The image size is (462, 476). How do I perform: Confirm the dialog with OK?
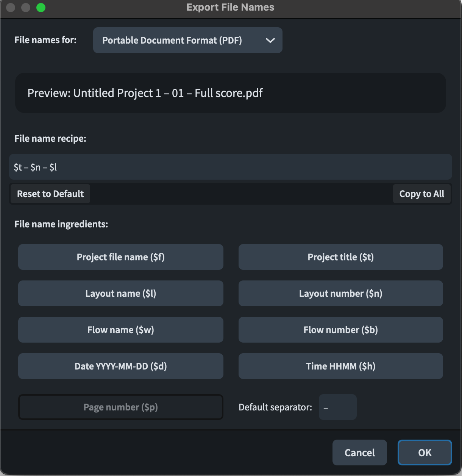[425, 453]
